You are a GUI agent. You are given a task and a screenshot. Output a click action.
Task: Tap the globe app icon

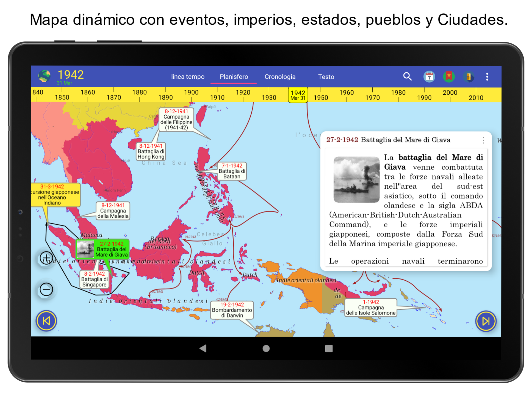coord(44,76)
